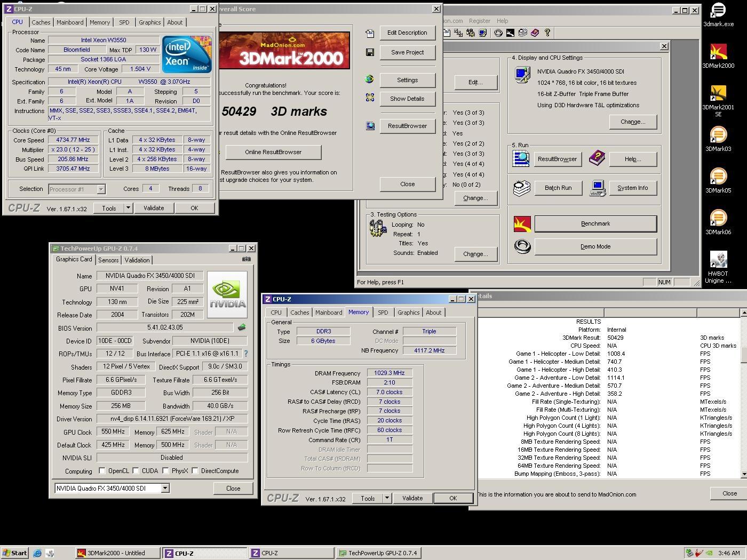Click the ring-shaped demo icon in 3DMark2000 toolbar
747x560 pixels.
click(498, 33)
